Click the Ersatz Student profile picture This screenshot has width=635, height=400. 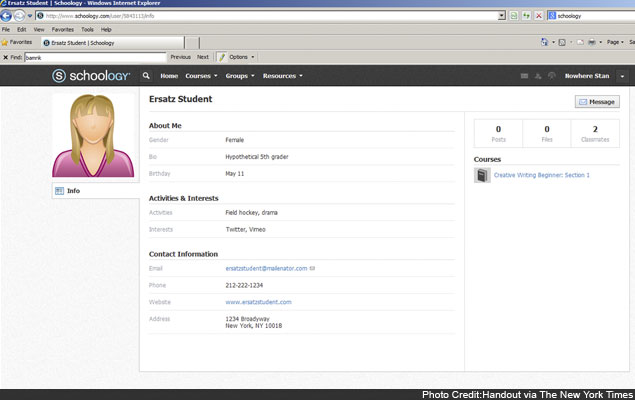[95, 135]
